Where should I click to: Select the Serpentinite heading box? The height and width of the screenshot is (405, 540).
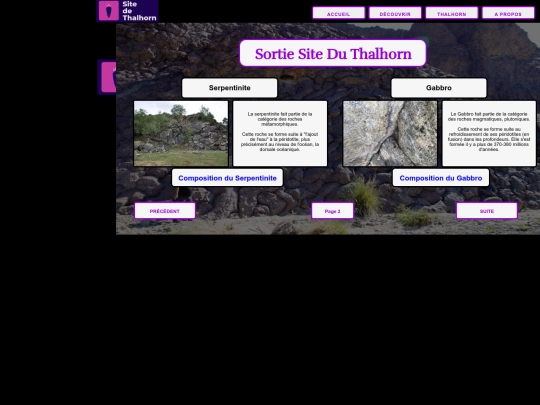pos(229,88)
